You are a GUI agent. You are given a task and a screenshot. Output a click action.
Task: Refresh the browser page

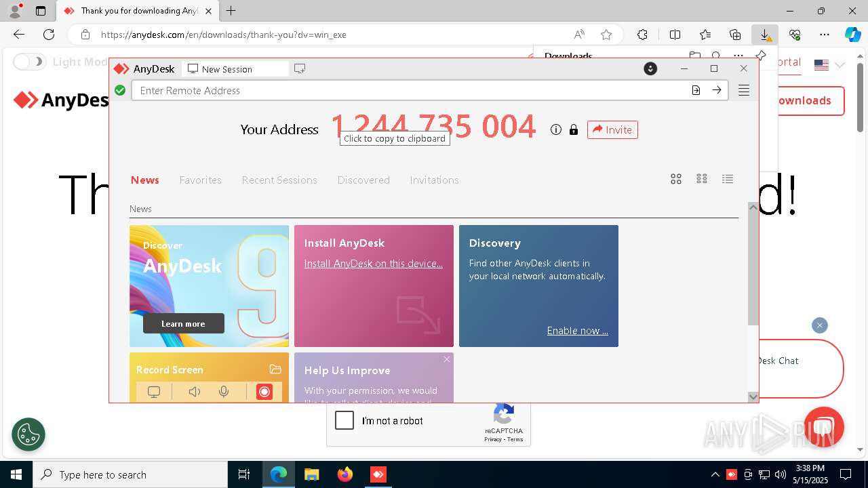49,35
